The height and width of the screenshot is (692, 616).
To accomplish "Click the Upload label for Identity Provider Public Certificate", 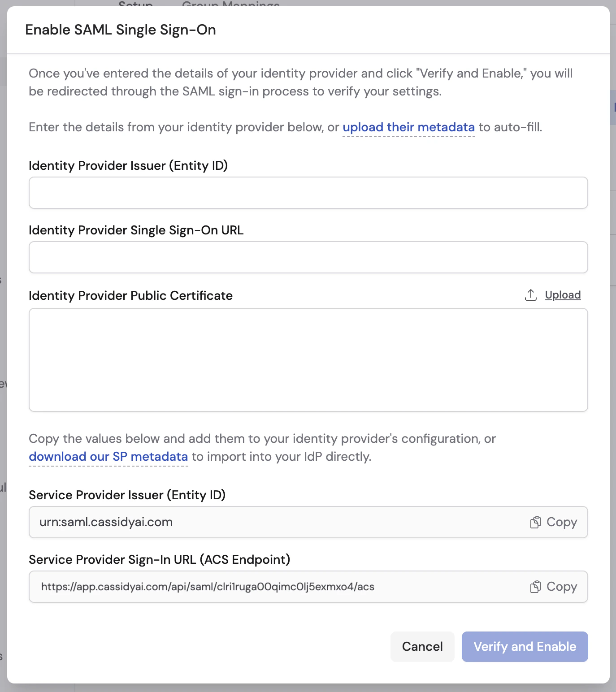I will (x=563, y=295).
